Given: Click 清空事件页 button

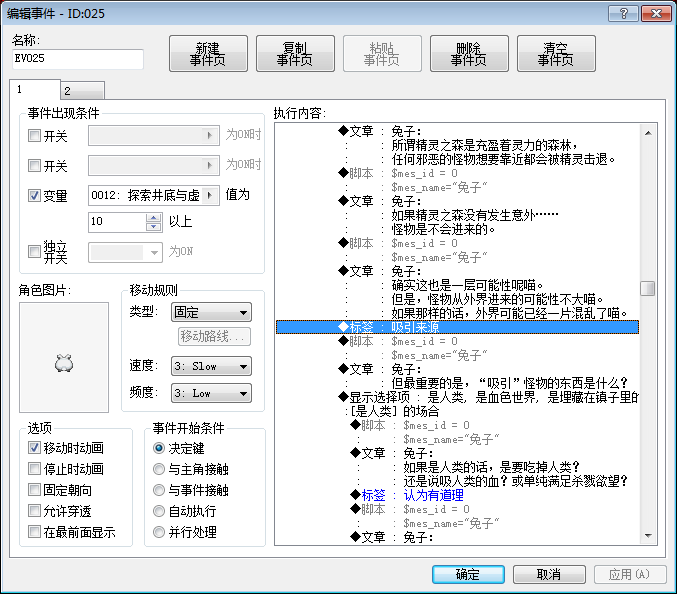Looking at the screenshot, I should pos(556,54).
